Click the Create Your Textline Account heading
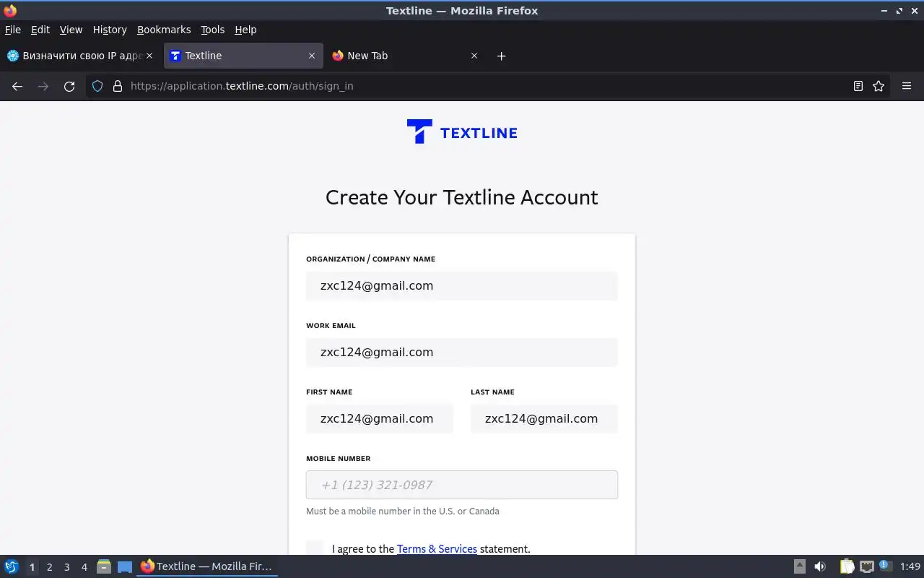924x578 pixels. click(462, 197)
